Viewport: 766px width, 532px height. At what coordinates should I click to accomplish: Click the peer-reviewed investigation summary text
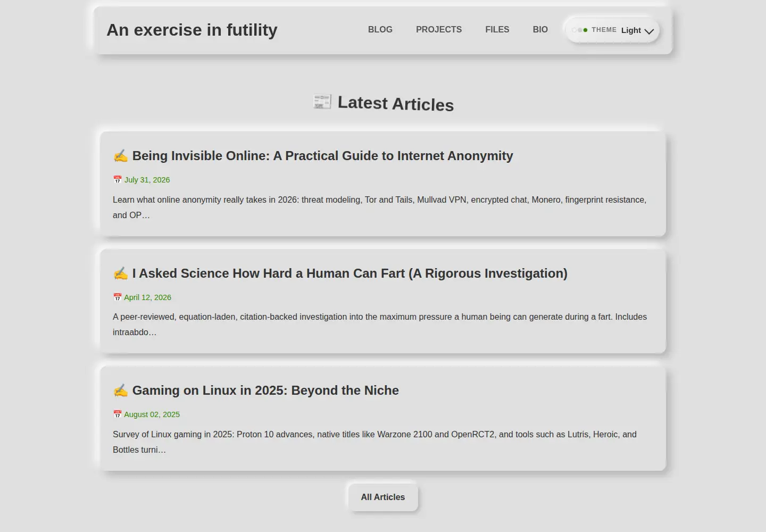click(x=380, y=325)
